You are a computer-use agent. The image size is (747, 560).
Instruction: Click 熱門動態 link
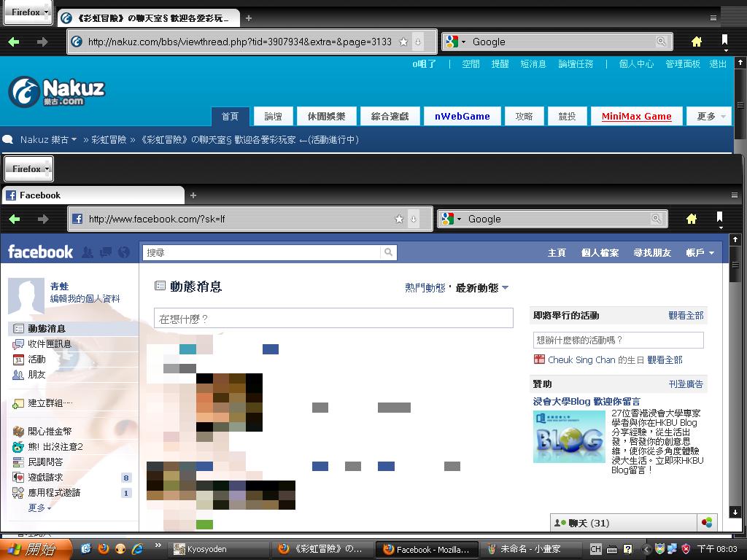(425, 287)
